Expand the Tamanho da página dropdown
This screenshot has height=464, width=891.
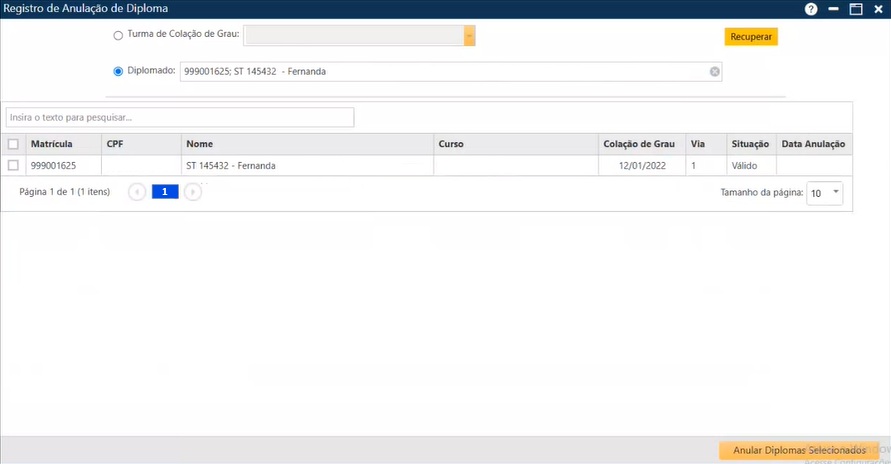point(835,192)
